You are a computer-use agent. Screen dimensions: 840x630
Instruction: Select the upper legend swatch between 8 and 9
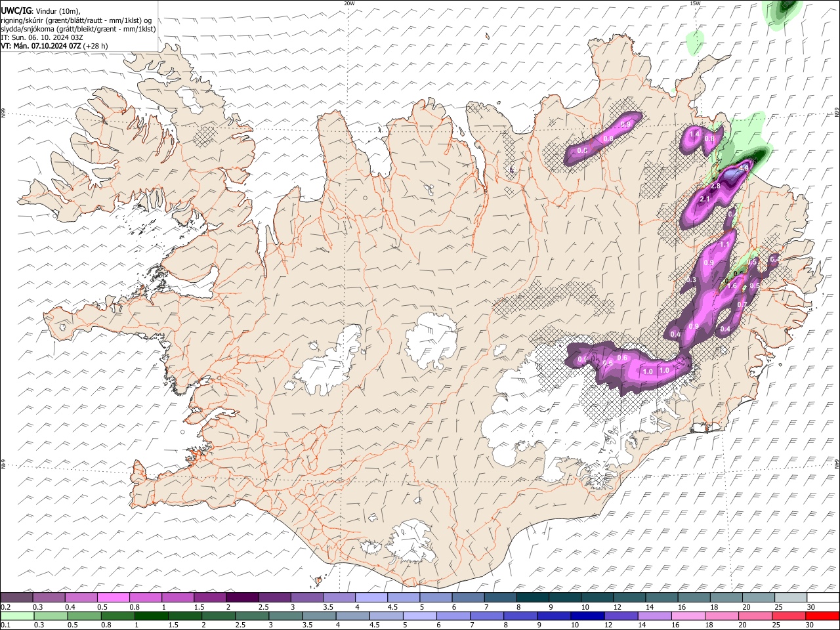(532, 597)
